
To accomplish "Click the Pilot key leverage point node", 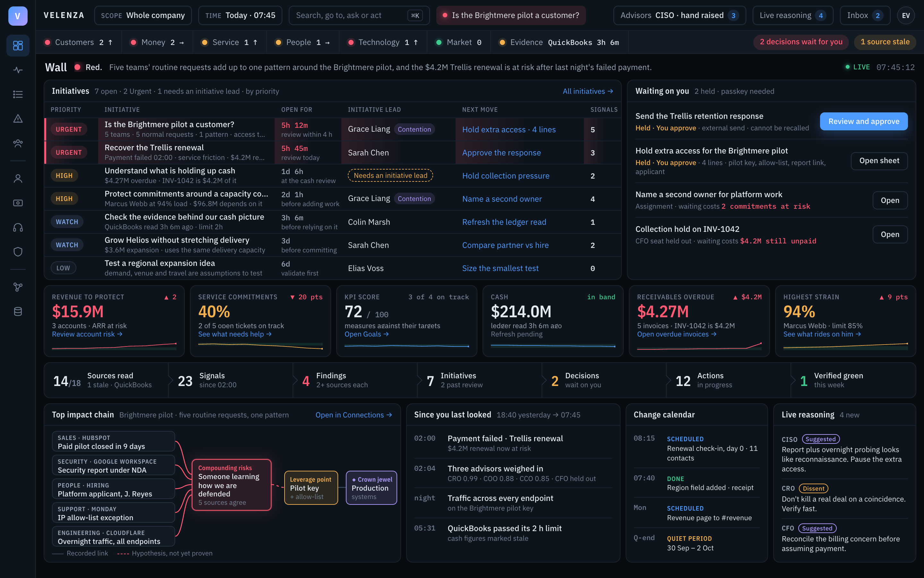I will click(x=311, y=488).
